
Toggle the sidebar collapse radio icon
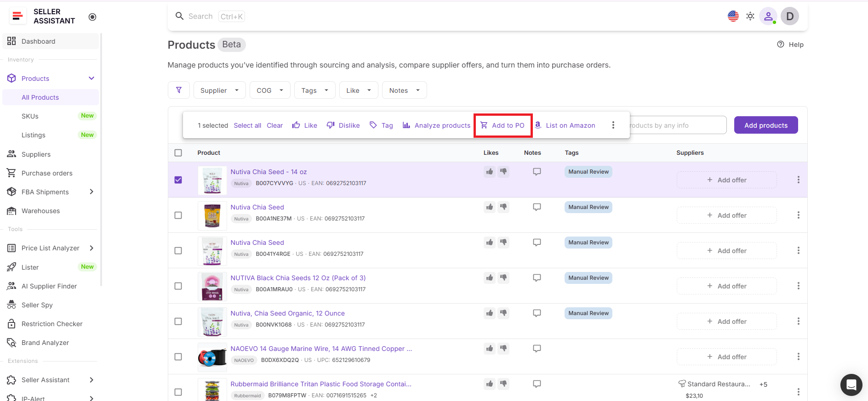tap(92, 17)
